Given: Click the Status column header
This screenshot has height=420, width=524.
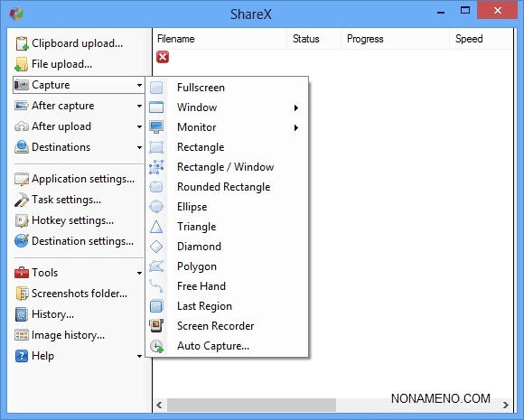Looking at the screenshot, I should (x=314, y=39).
